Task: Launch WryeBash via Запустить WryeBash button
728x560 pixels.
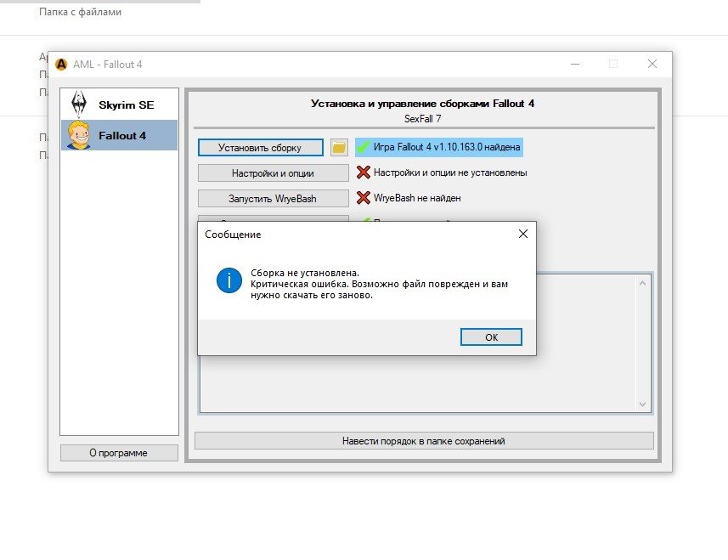Action: 273,198
